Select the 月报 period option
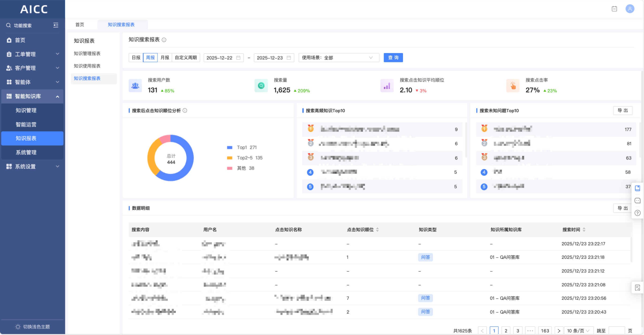The height and width of the screenshot is (335, 644). [x=165, y=58]
